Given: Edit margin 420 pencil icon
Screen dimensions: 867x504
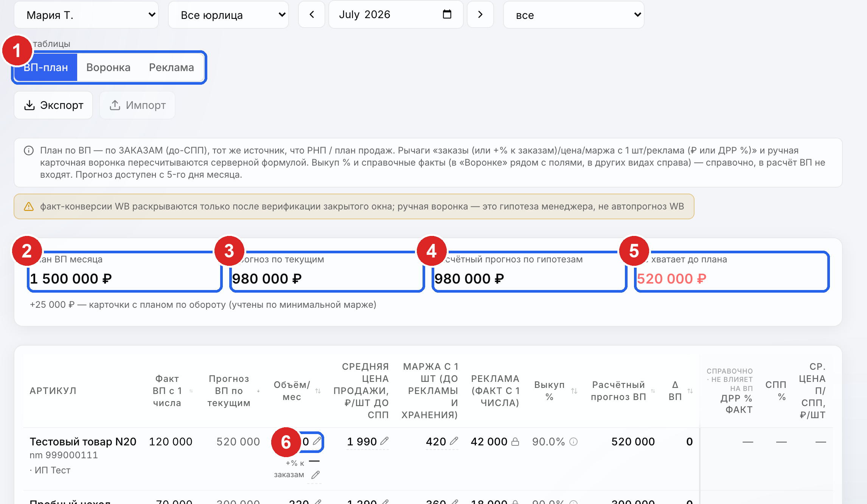Looking at the screenshot, I should pos(454,441).
